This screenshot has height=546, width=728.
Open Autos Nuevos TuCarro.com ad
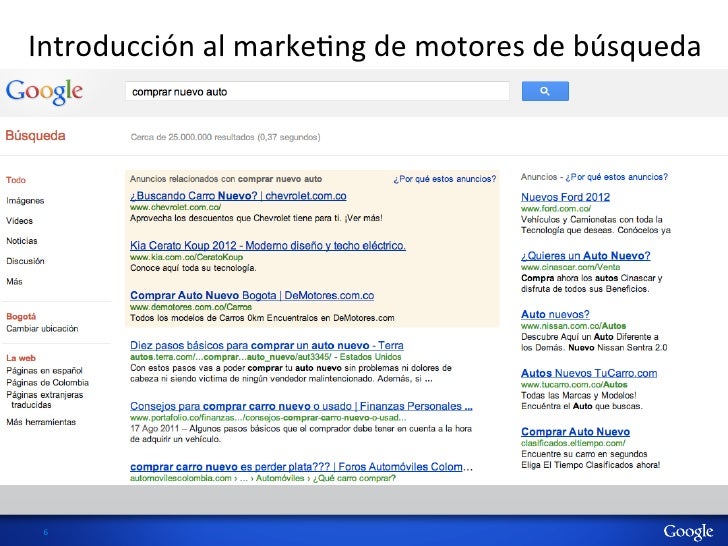click(x=589, y=373)
